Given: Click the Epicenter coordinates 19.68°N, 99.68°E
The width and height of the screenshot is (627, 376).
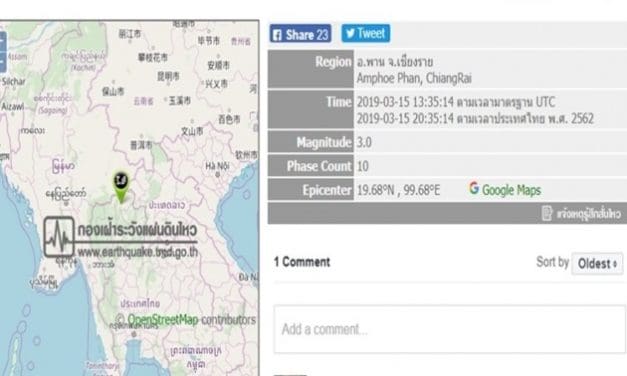Looking at the screenshot, I should click(398, 190).
